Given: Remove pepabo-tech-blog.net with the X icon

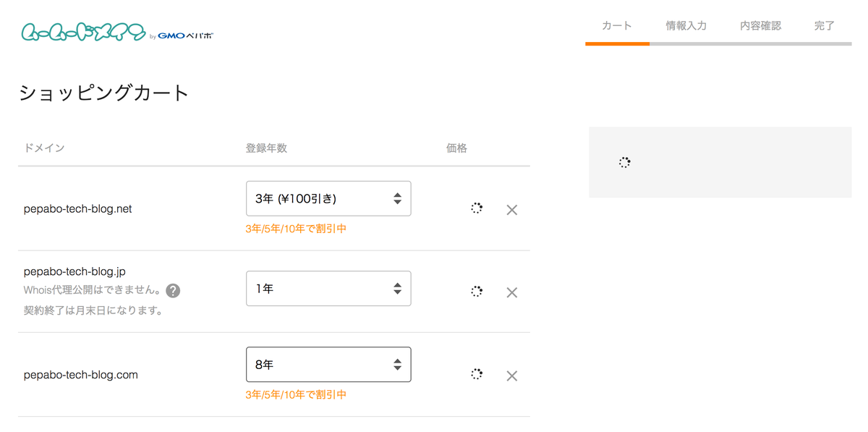Looking at the screenshot, I should pos(512,210).
